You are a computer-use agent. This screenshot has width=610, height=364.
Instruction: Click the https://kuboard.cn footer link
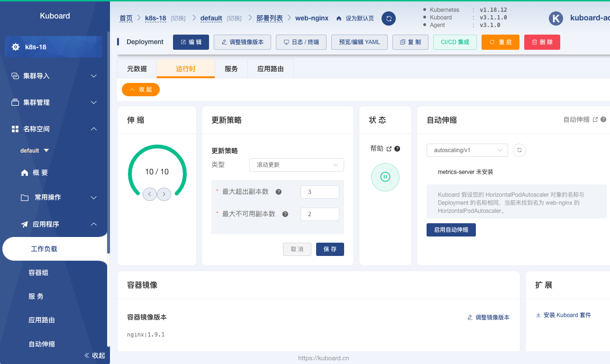pos(324,358)
